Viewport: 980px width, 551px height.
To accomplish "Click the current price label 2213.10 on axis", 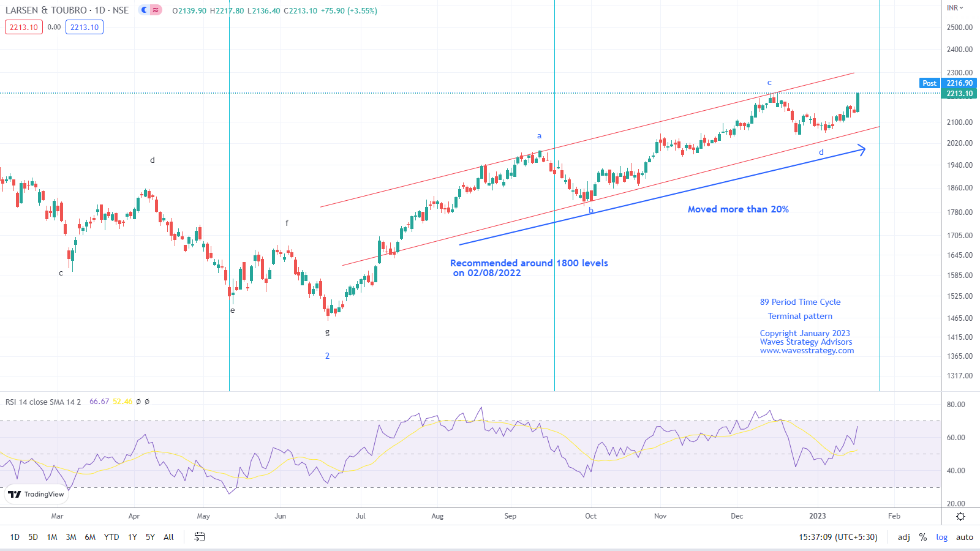I will pyautogui.click(x=959, y=94).
